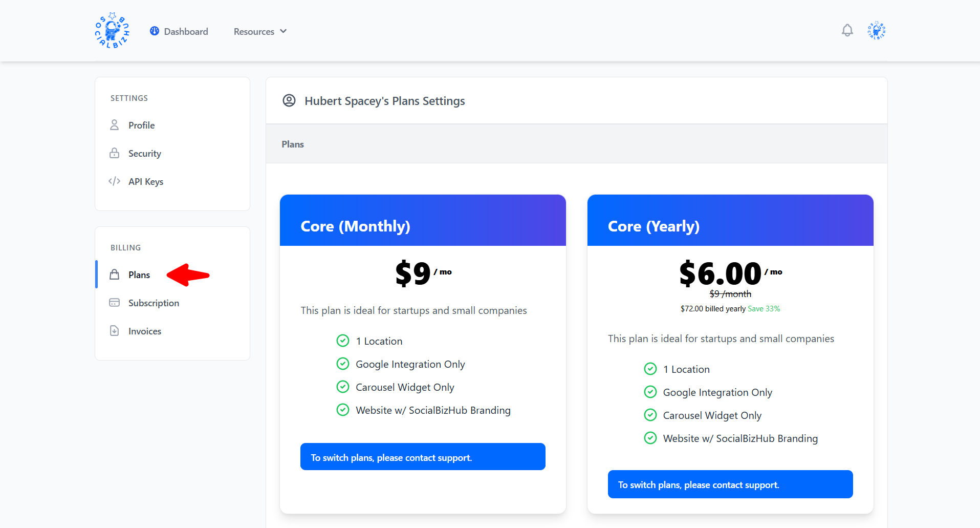Open the Dashboard link

point(179,31)
